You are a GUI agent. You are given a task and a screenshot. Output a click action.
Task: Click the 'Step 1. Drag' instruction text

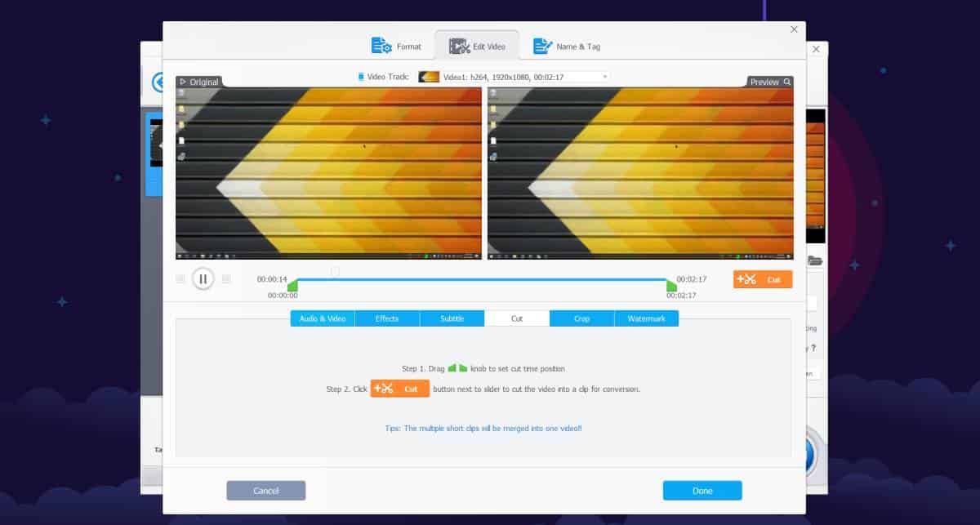423,369
